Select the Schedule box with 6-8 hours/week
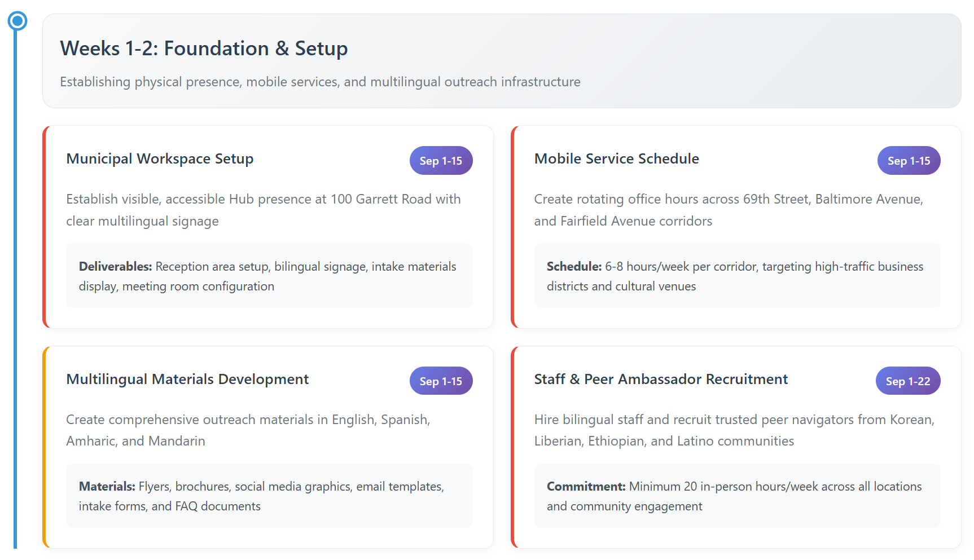 [x=736, y=276]
